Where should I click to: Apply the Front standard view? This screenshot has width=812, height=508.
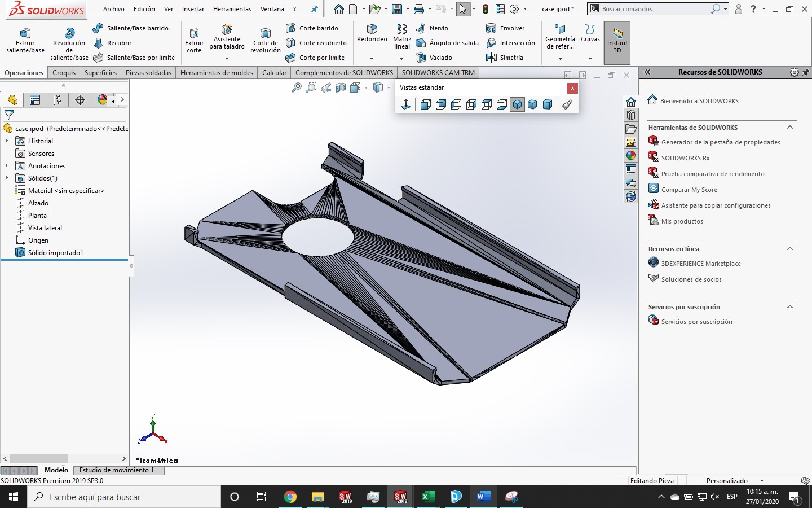coord(426,104)
